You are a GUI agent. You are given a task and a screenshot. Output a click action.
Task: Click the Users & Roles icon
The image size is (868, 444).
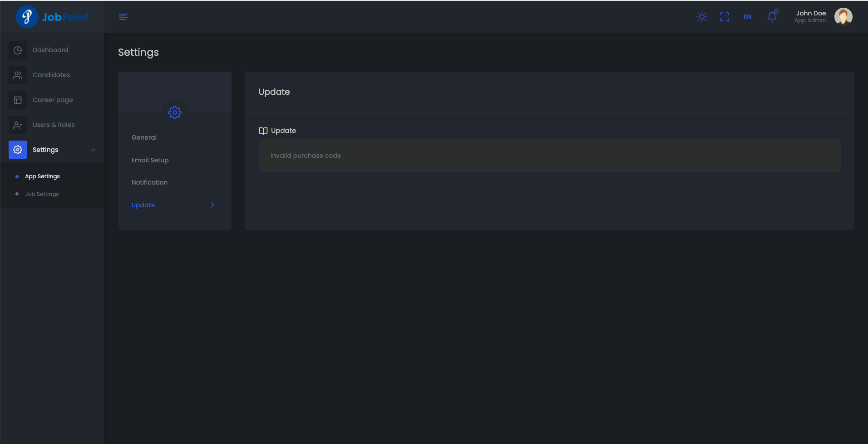click(18, 125)
